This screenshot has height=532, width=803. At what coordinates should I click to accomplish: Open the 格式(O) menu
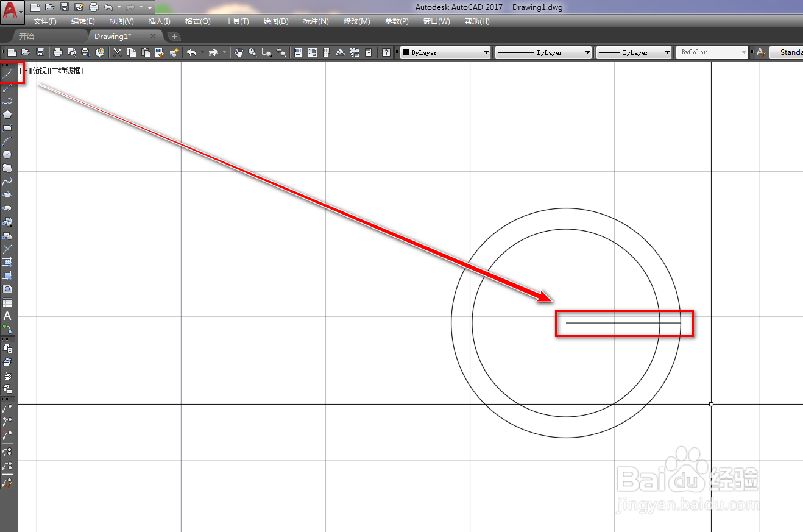click(x=197, y=21)
